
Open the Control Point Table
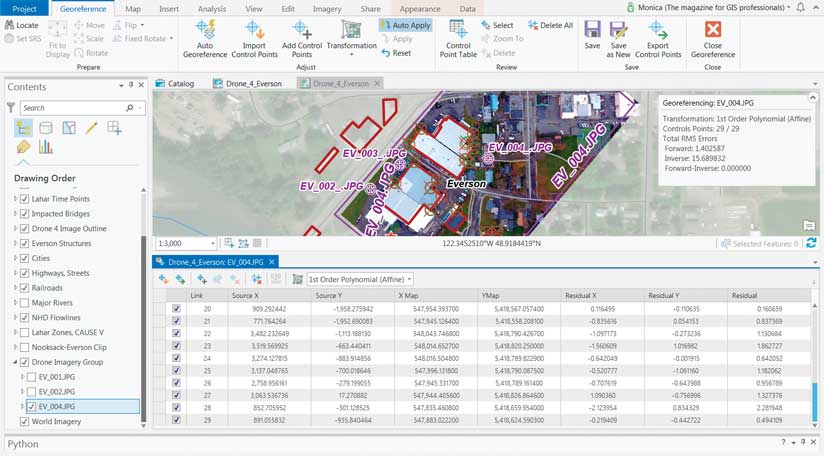coord(458,38)
